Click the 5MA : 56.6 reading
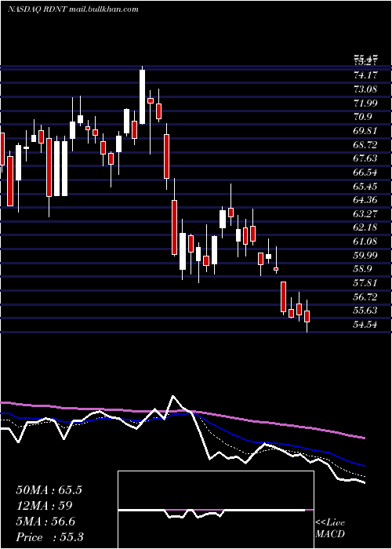This screenshot has height=549, width=392. 46,522
